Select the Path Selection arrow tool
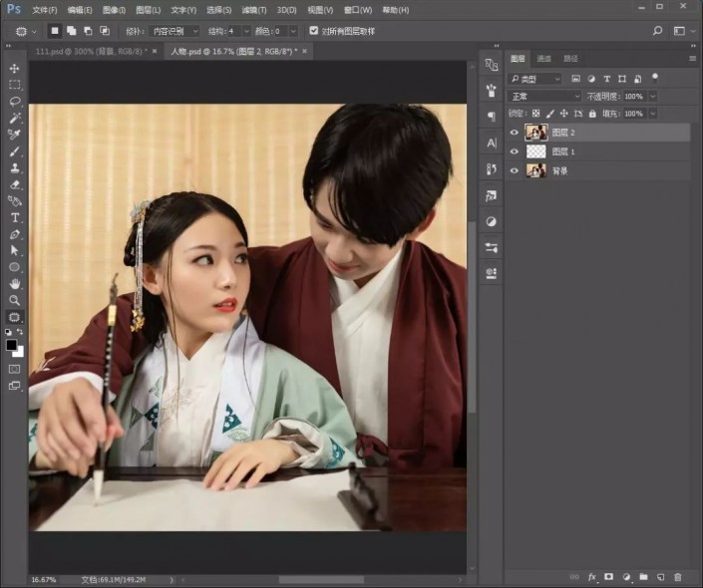Image resolution: width=703 pixels, height=588 pixels. [x=14, y=250]
